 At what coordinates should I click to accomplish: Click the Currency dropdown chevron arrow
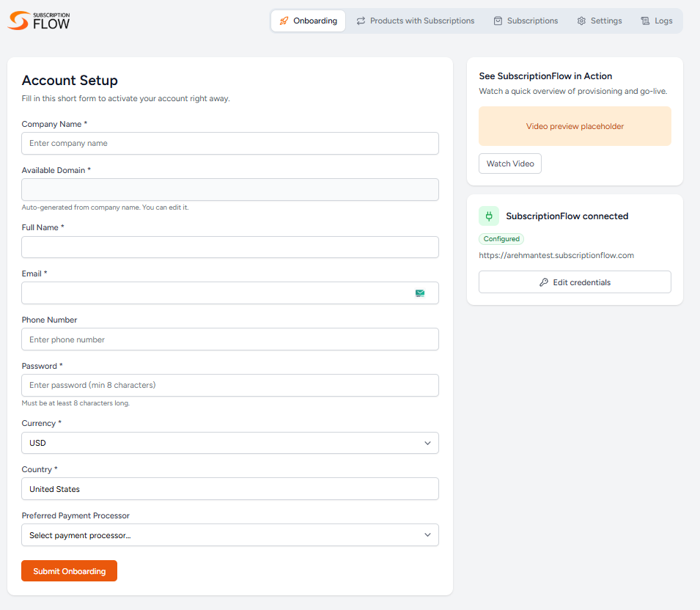coord(427,443)
